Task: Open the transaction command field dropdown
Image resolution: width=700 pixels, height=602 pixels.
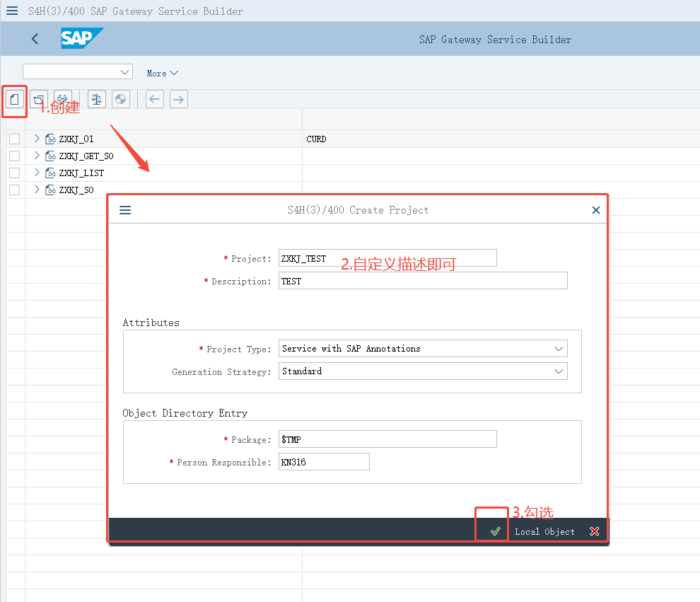Action: point(124,72)
